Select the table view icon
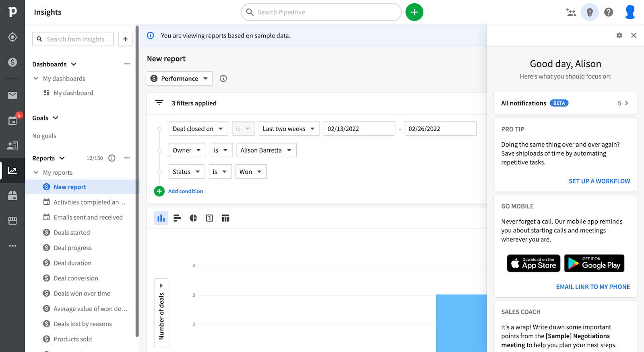644x352 pixels. 225,218
